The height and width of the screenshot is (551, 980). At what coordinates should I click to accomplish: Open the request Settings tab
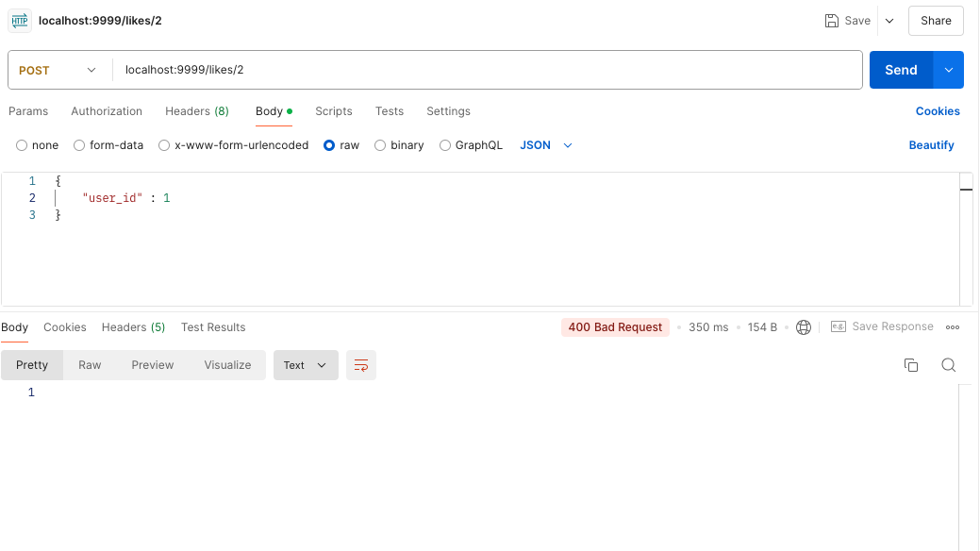[448, 111]
